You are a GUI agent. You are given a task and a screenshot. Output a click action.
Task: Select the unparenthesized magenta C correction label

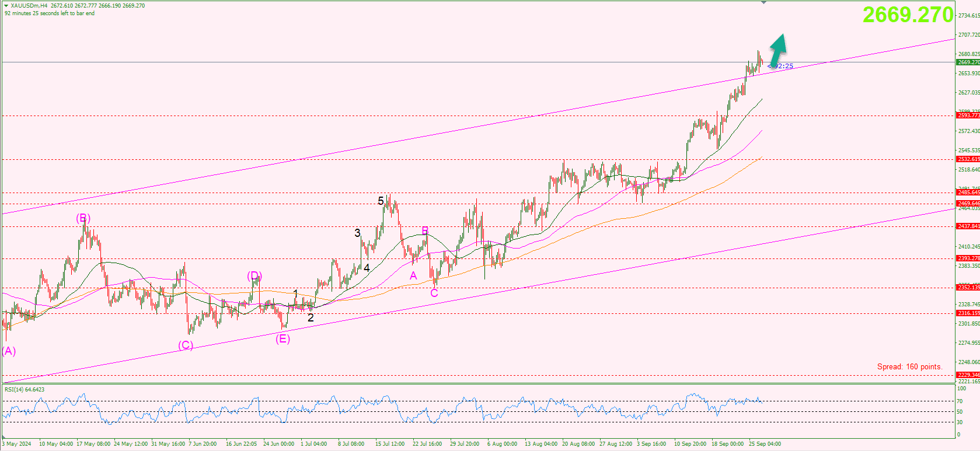434,293
